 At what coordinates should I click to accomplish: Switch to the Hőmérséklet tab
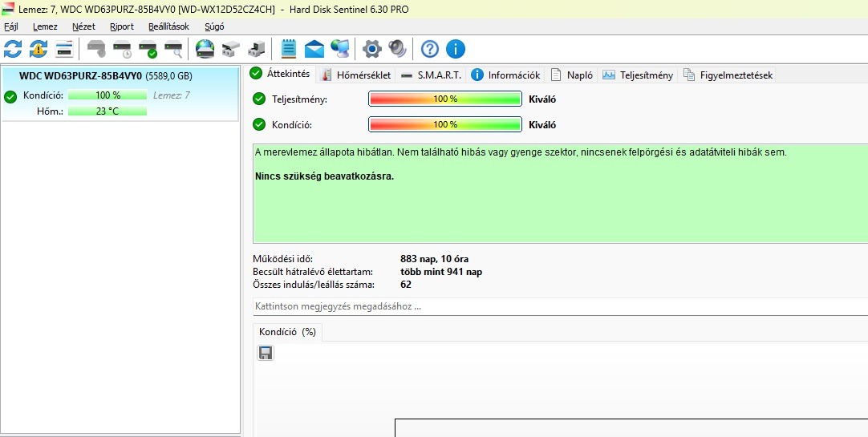pos(357,75)
